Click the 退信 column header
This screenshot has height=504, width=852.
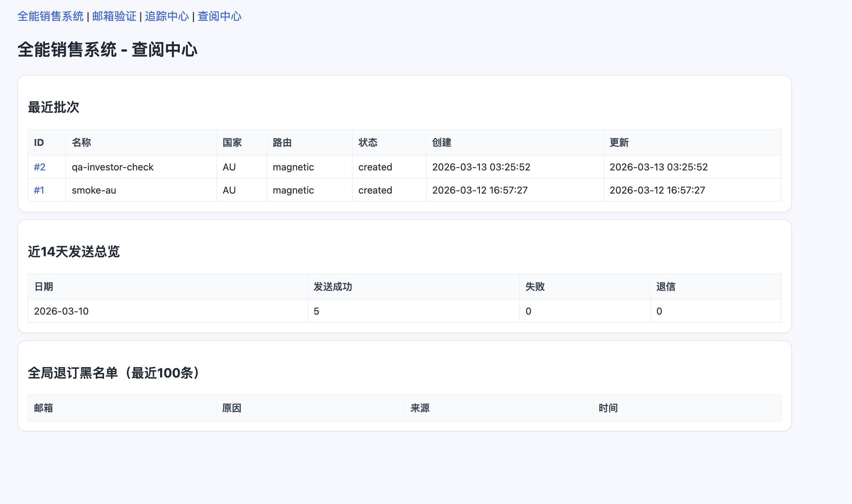(x=666, y=287)
